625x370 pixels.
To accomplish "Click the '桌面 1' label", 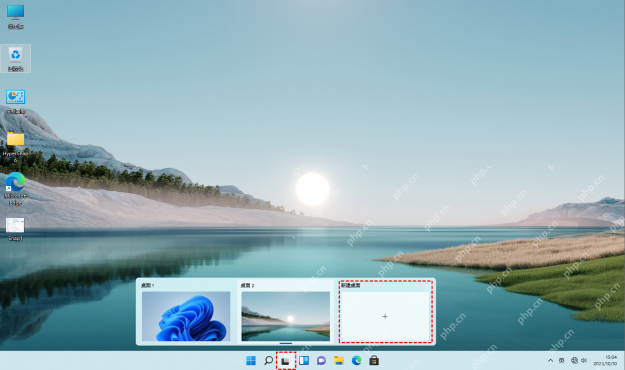I will tap(147, 285).
